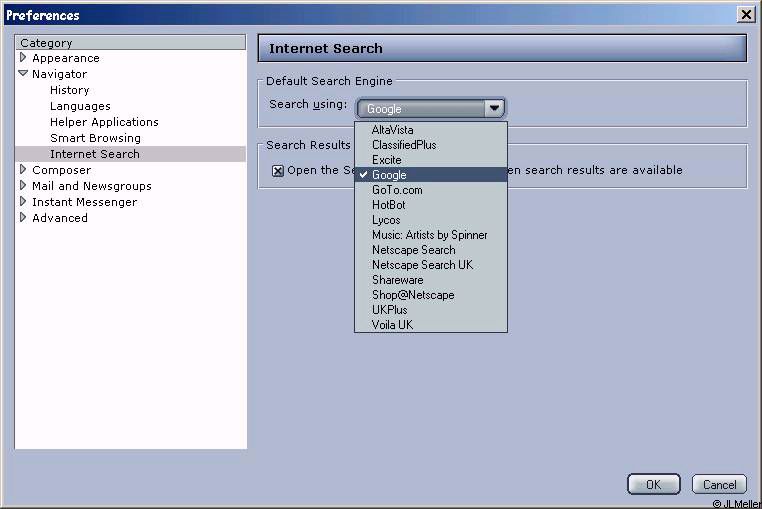Viewport: 762px width, 509px height.
Task: Expand the Appearance category
Action: pos(23,57)
